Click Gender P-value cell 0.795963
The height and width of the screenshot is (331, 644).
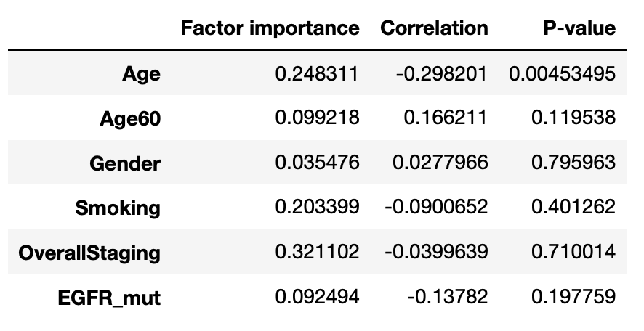(573, 163)
